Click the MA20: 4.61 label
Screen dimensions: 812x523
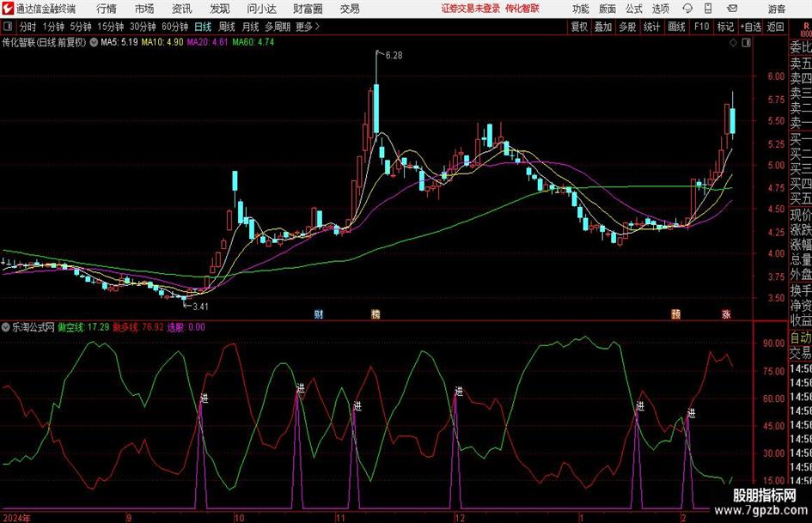click(x=207, y=42)
